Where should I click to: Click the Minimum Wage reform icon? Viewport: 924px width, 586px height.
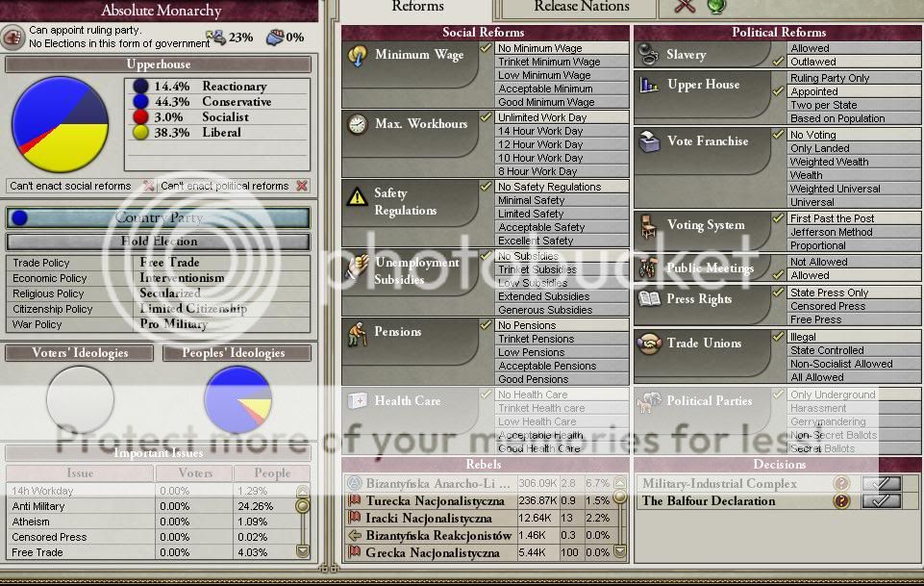tap(359, 56)
